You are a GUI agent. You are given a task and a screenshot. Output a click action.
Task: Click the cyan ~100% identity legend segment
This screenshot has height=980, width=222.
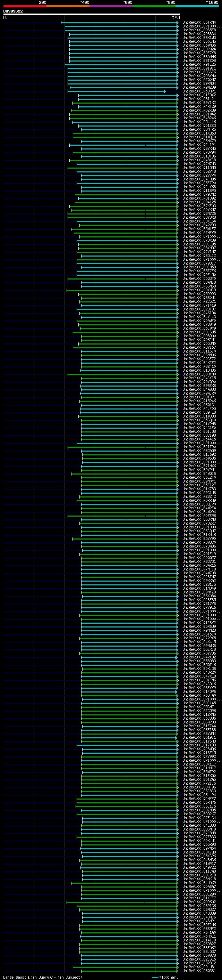coord(197,6)
